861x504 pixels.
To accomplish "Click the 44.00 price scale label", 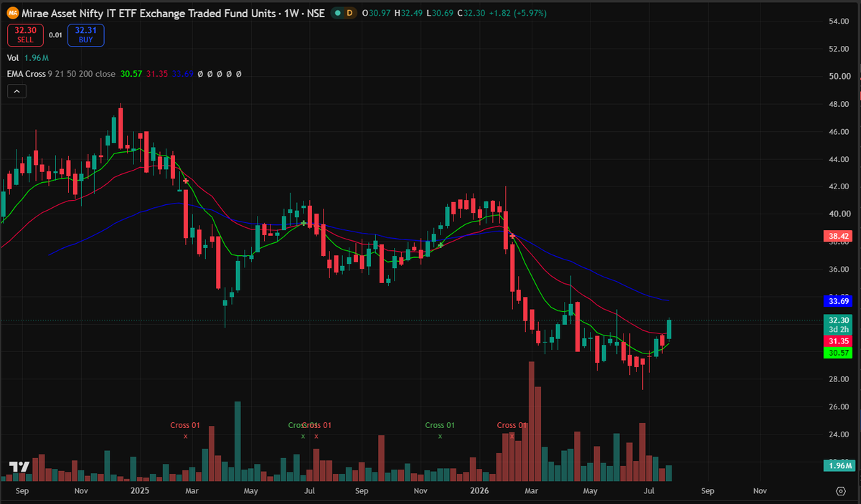I will click(839, 159).
